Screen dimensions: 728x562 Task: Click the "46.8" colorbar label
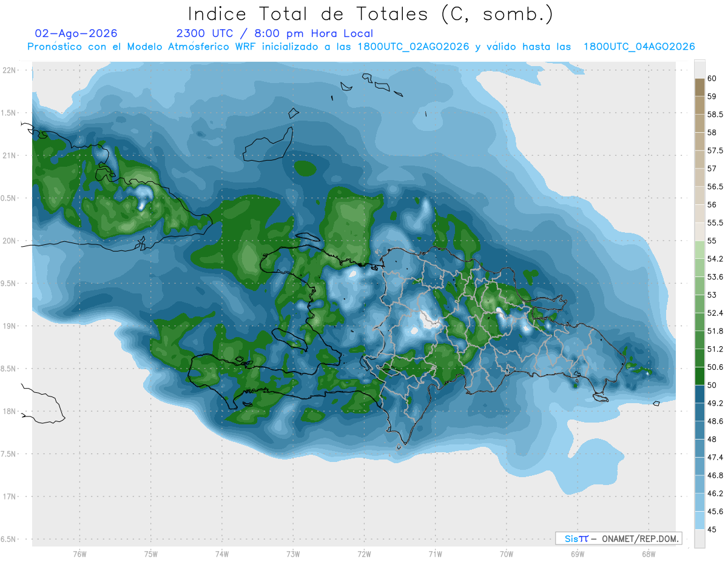715,475
